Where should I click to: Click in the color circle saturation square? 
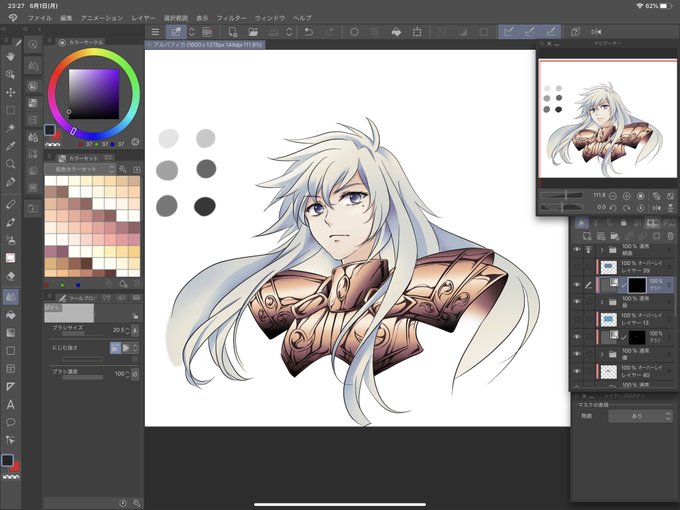click(x=94, y=94)
